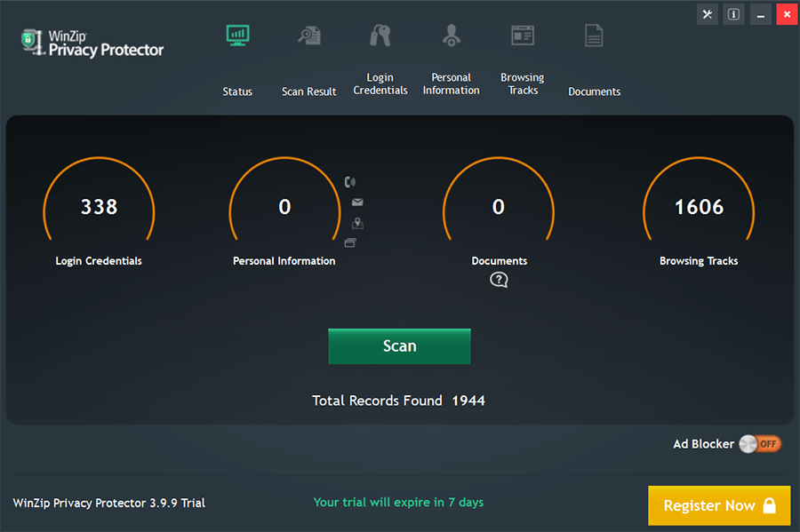Switch to the Status tab
This screenshot has width=800, height=532.
pyautogui.click(x=237, y=91)
